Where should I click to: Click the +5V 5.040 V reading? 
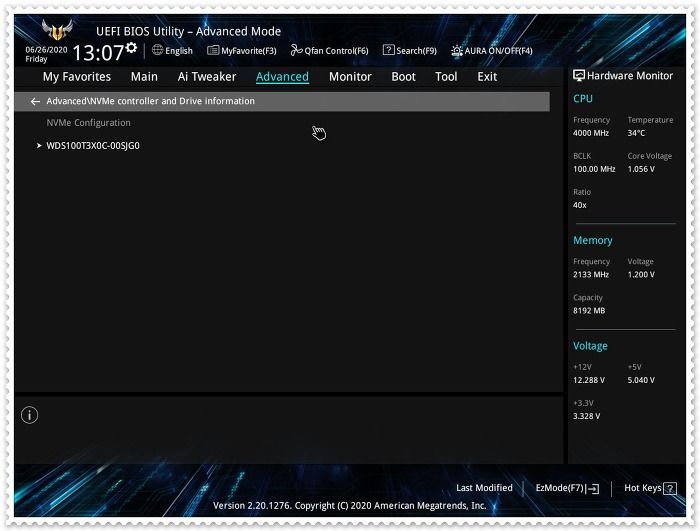(641, 380)
